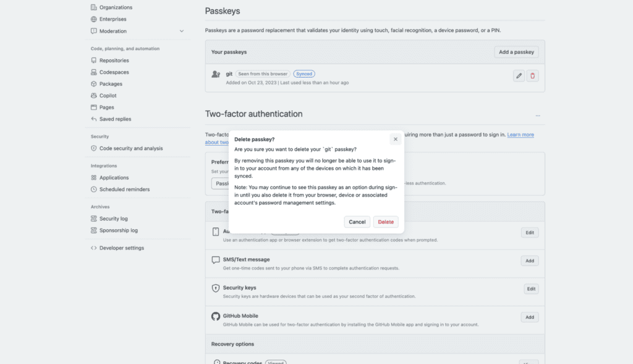The width and height of the screenshot is (633, 364).
Task: Click the key icon next to Security keys
Action: [216, 288]
